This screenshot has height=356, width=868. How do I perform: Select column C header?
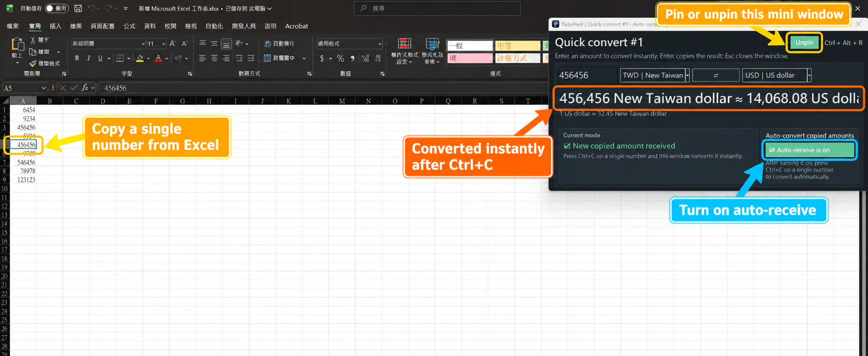point(76,101)
